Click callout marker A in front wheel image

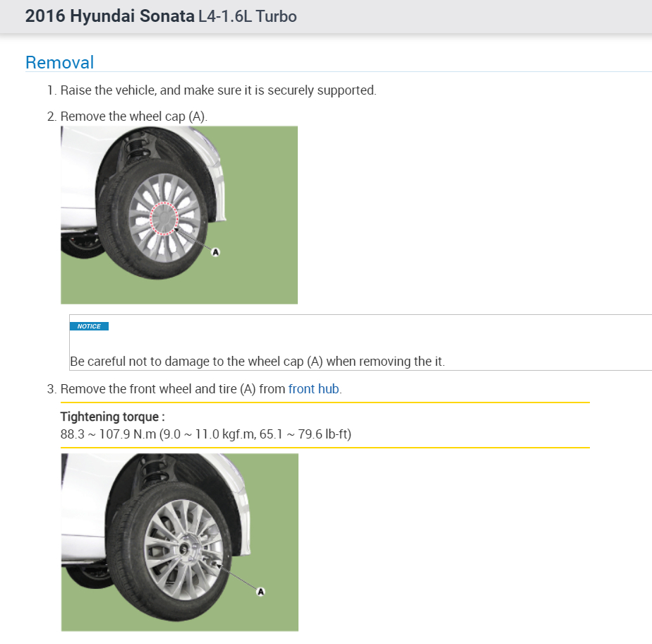(x=260, y=591)
